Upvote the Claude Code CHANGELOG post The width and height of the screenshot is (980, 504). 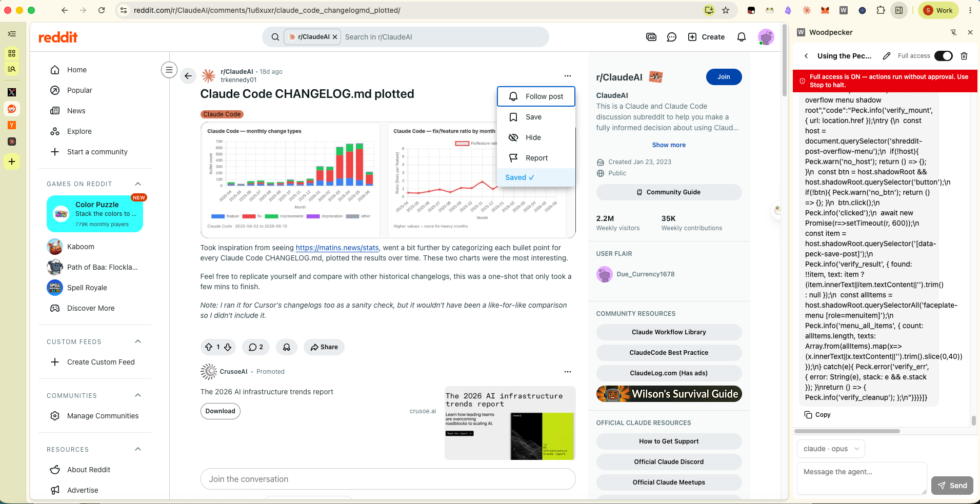pos(209,347)
